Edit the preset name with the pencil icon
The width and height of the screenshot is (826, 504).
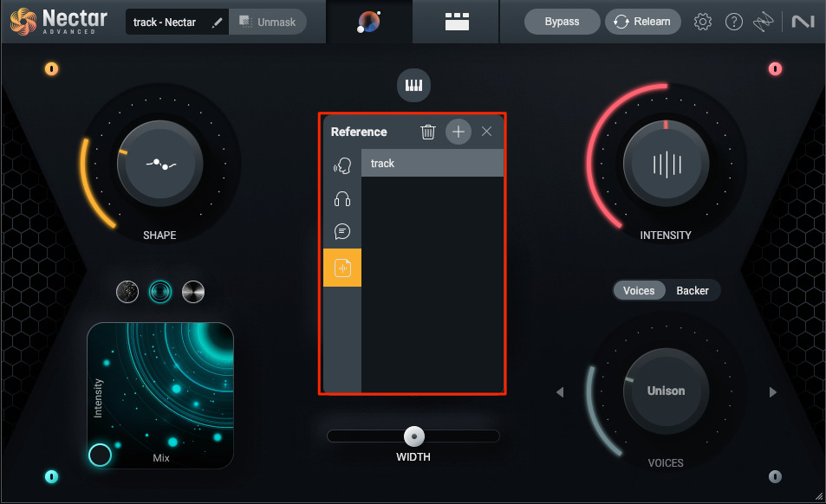pyautogui.click(x=217, y=23)
